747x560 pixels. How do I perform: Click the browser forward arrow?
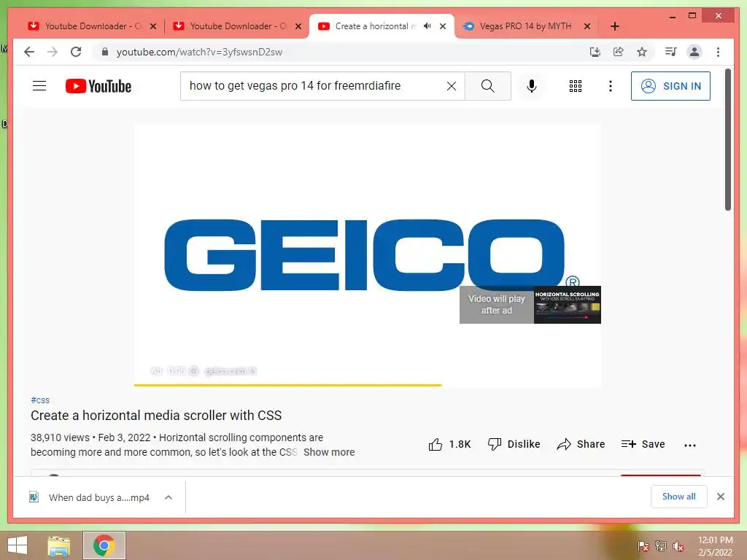pyautogui.click(x=53, y=52)
